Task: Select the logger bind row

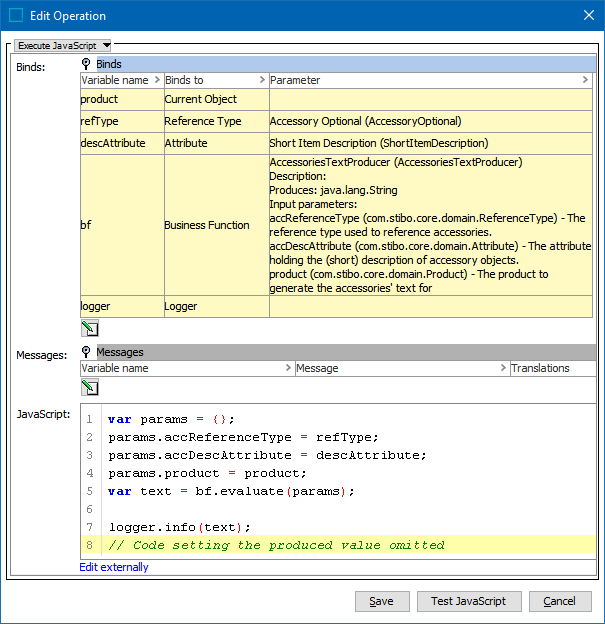Action: [x=120, y=306]
